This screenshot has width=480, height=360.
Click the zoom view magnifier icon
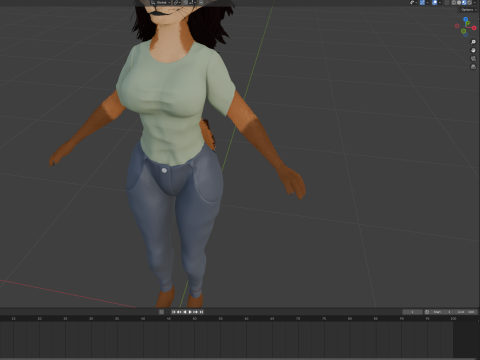[x=473, y=42]
